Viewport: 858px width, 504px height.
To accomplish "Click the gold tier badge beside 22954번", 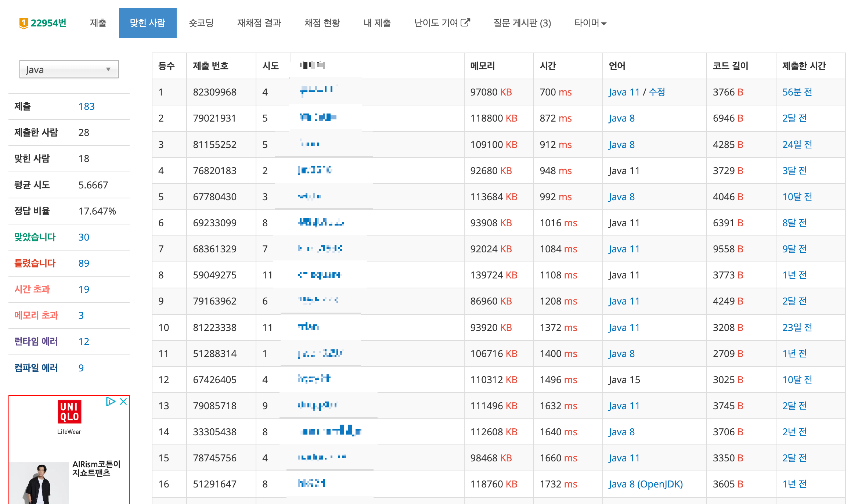I will (x=24, y=23).
